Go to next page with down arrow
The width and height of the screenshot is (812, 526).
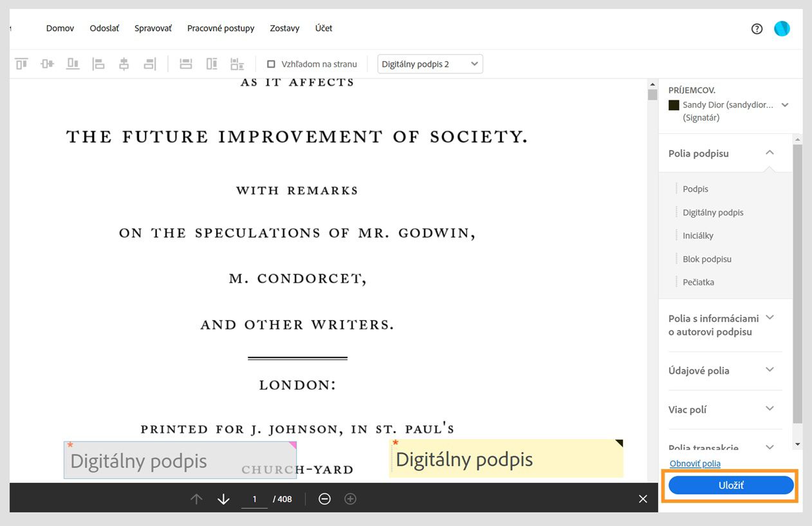(x=223, y=499)
